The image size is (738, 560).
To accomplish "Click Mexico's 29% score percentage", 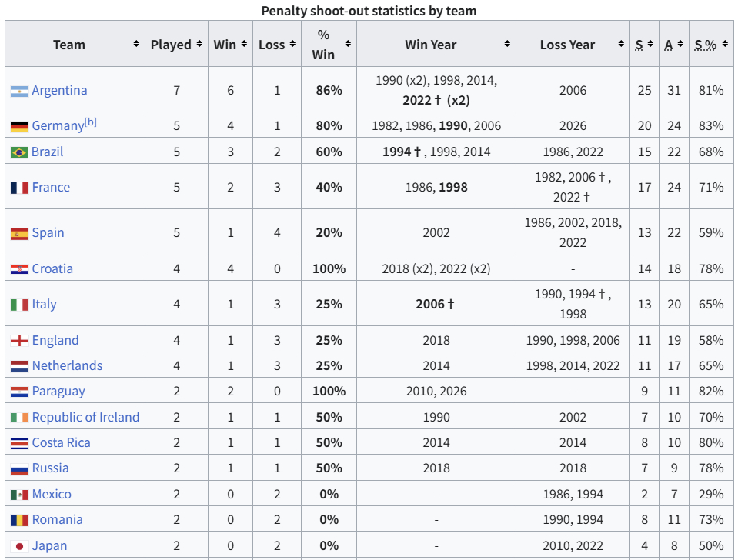I will (x=711, y=494).
